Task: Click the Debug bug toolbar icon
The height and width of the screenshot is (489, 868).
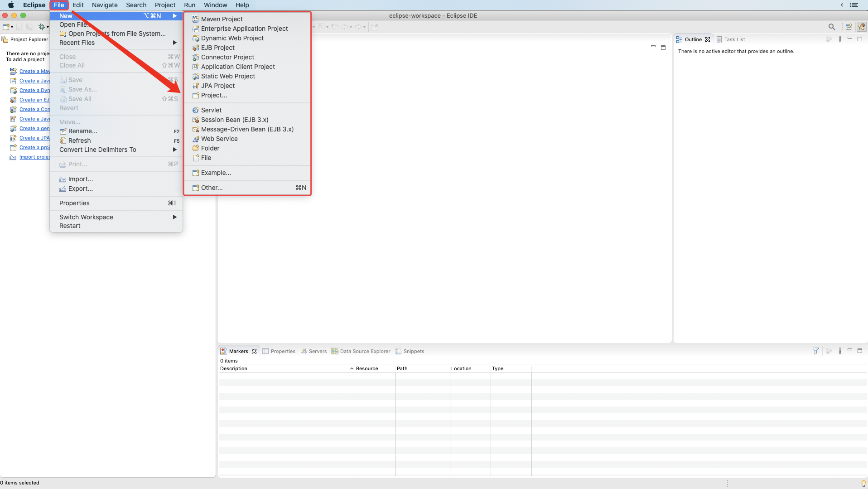Action: 42,27
